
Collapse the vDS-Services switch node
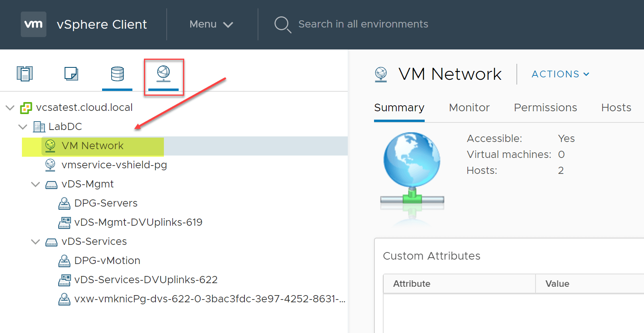coord(35,242)
